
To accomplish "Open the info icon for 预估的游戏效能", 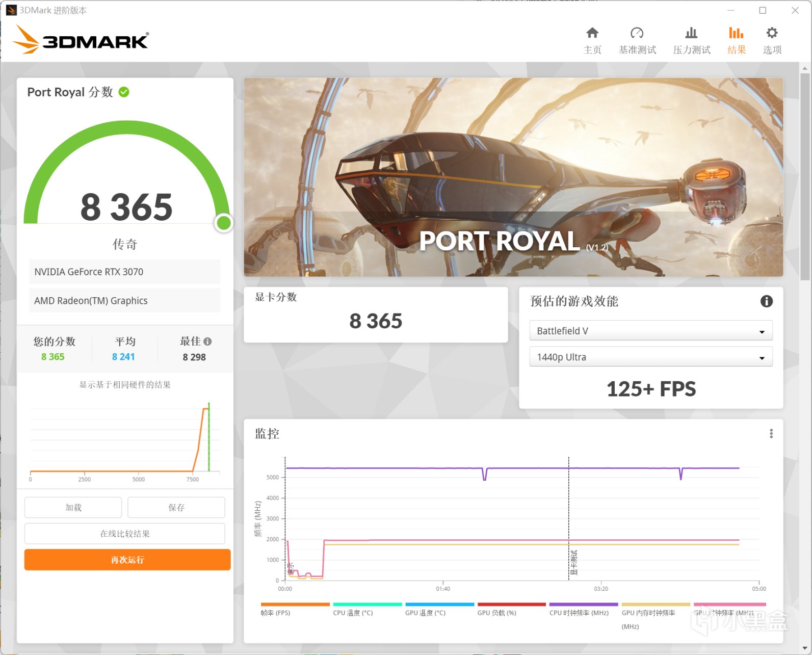I will (766, 301).
